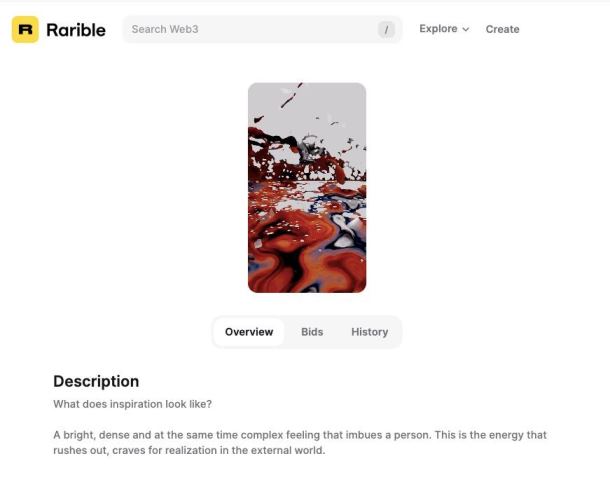This screenshot has height=482, width=610.
Task: Click the Description heading
Action: pyautogui.click(x=96, y=381)
